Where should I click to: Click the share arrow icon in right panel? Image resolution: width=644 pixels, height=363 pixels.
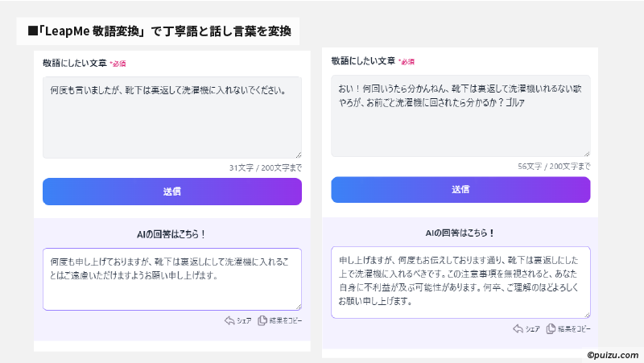pos(518,328)
